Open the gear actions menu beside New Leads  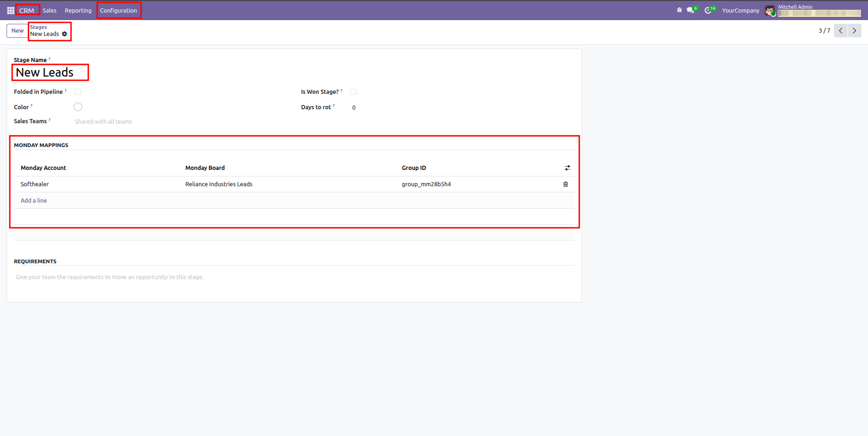pos(64,34)
